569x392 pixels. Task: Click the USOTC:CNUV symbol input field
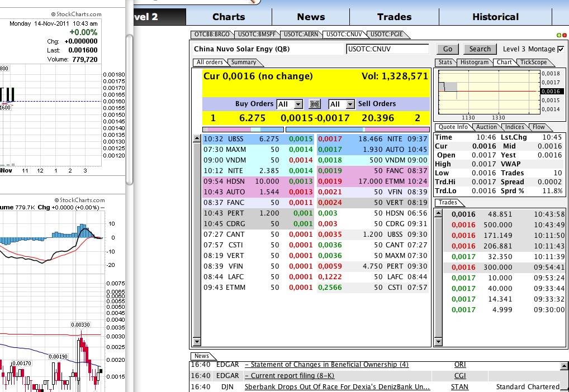387,49
